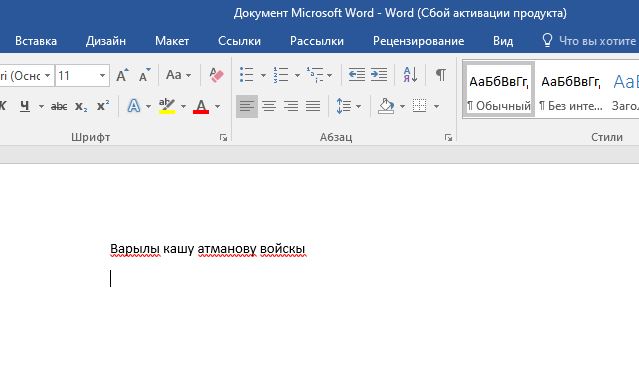Clear all formatting with the eraser icon
This screenshot has width=639, height=380.
click(216, 75)
